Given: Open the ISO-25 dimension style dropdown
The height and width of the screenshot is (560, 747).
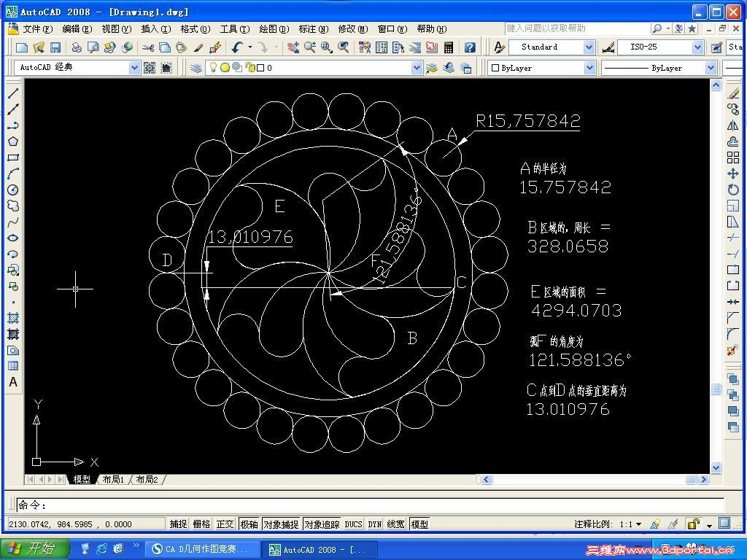Looking at the screenshot, I should pyautogui.click(x=698, y=47).
